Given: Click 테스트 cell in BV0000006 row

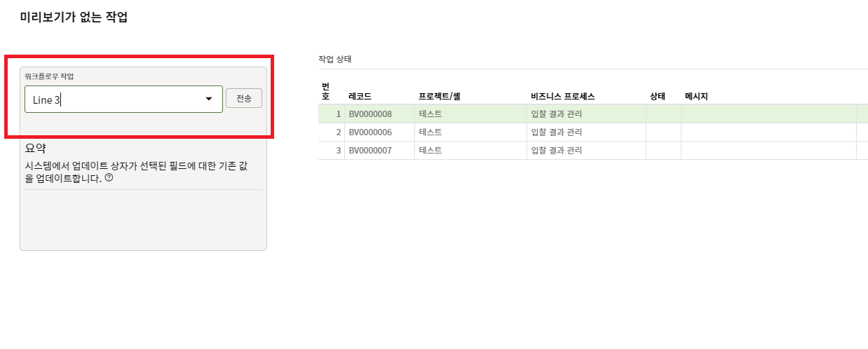Looking at the screenshot, I should (430, 132).
